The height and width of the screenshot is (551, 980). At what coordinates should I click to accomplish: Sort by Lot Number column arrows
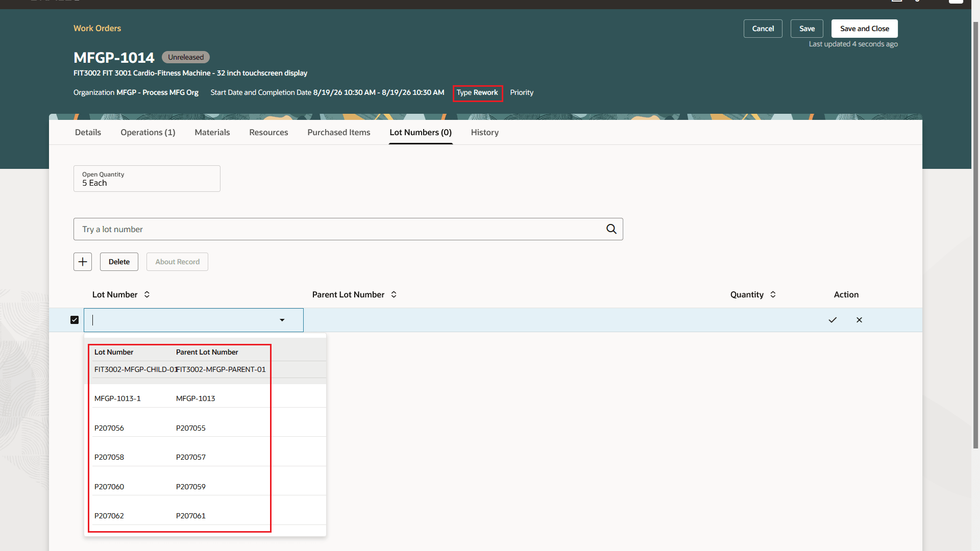point(147,294)
